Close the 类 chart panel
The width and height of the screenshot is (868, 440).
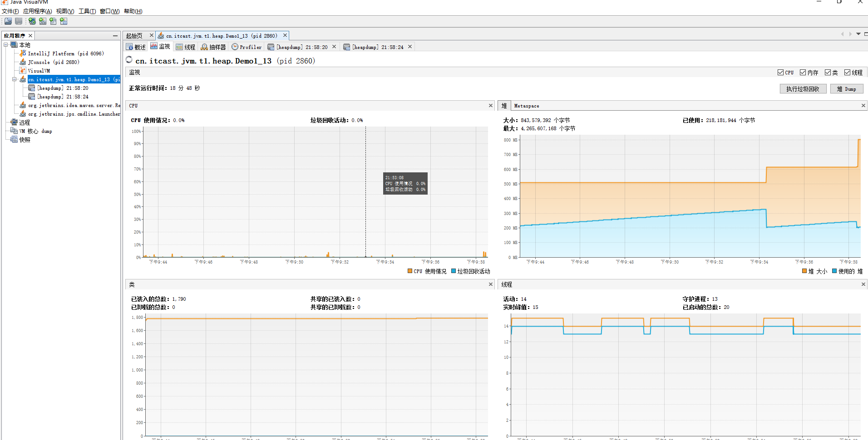(491, 284)
